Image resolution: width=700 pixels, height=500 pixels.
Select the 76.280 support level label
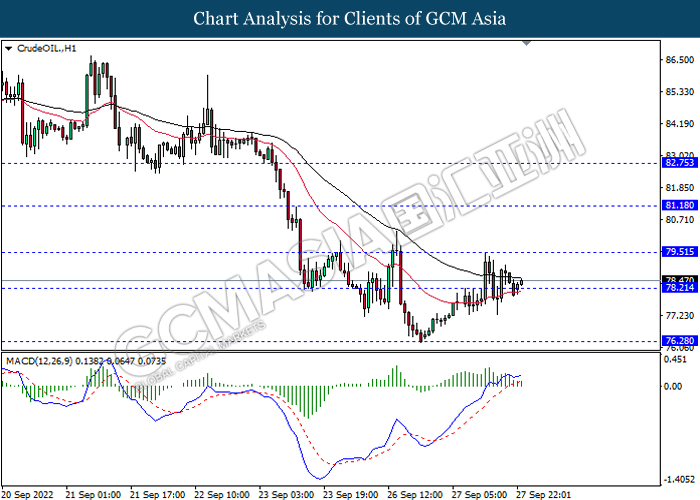click(x=679, y=341)
